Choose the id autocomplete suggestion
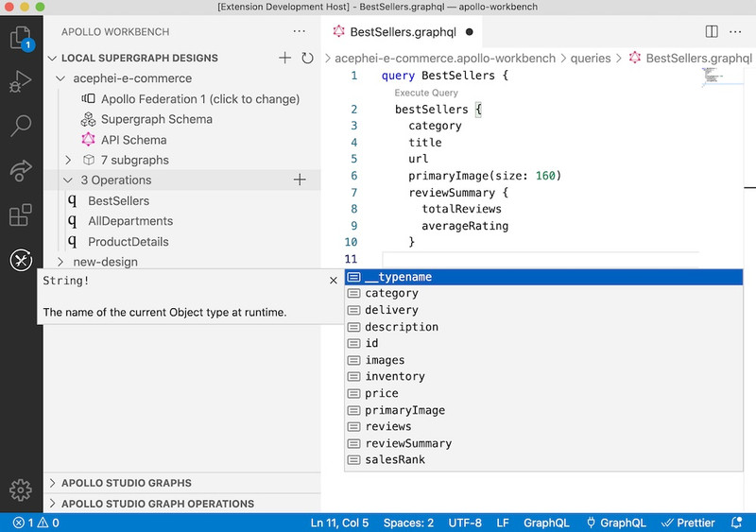 [544, 343]
